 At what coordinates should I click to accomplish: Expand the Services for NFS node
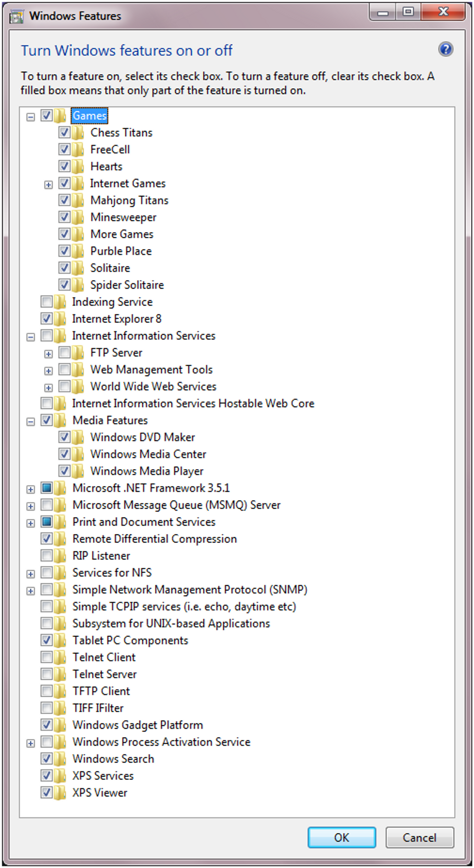(x=31, y=574)
